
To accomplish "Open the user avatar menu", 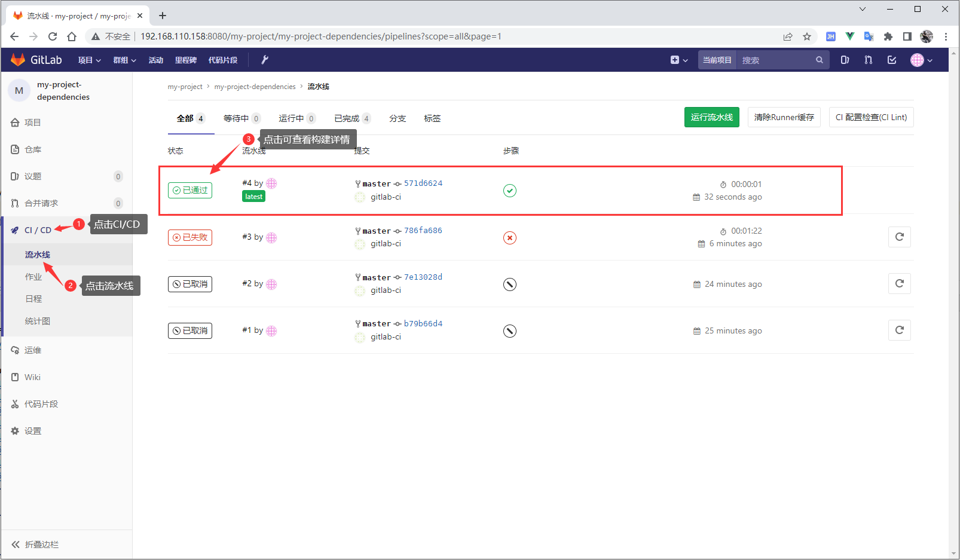I will point(921,60).
